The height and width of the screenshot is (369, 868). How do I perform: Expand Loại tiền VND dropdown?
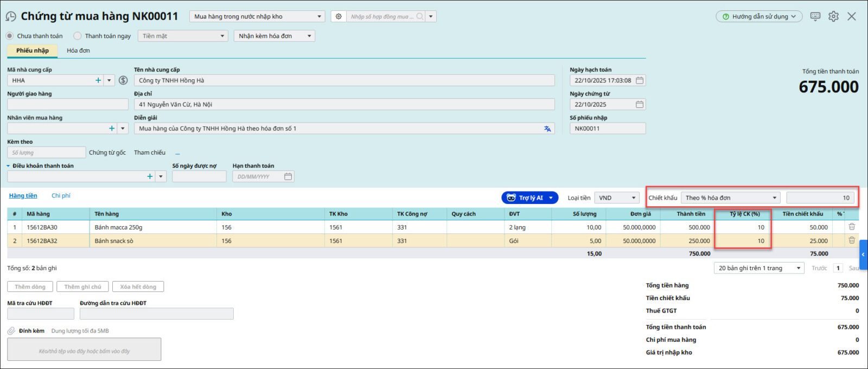point(617,198)
